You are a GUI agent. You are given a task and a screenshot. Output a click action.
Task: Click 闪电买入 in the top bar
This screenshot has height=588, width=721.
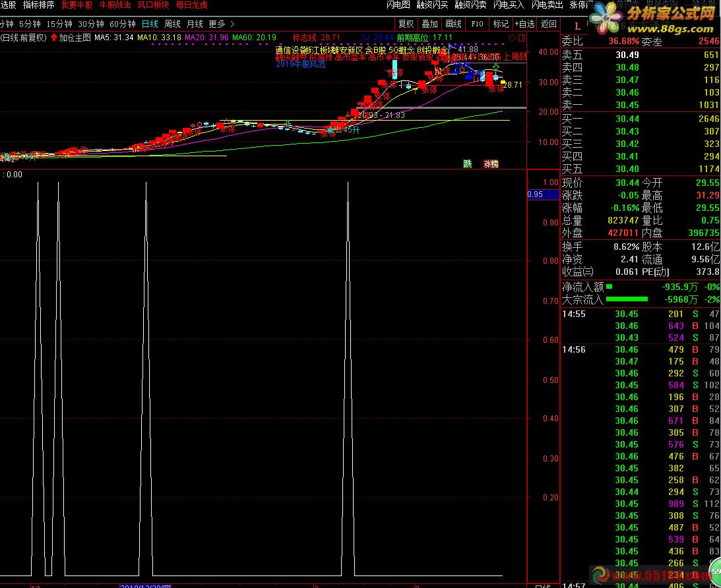coord(509,5)
